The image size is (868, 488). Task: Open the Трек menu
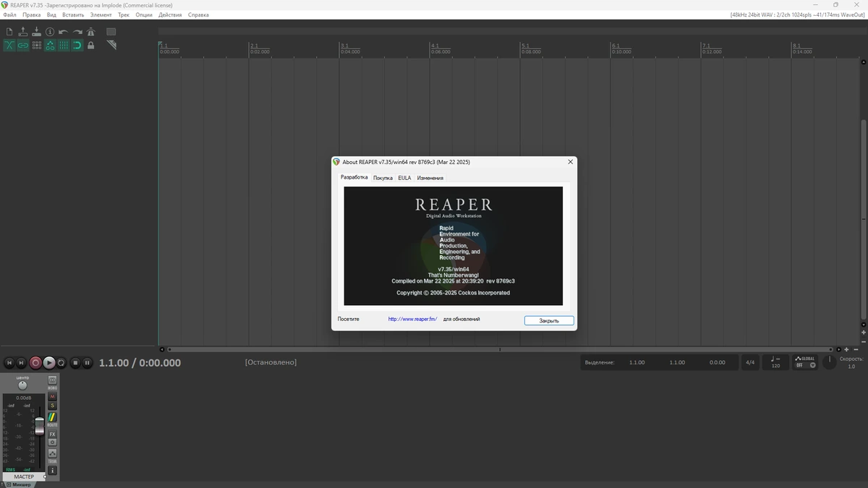pos(124,14)
